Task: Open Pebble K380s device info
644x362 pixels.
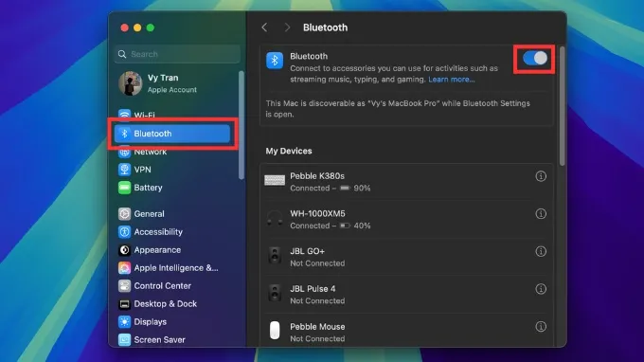Action: click(541, 176)
